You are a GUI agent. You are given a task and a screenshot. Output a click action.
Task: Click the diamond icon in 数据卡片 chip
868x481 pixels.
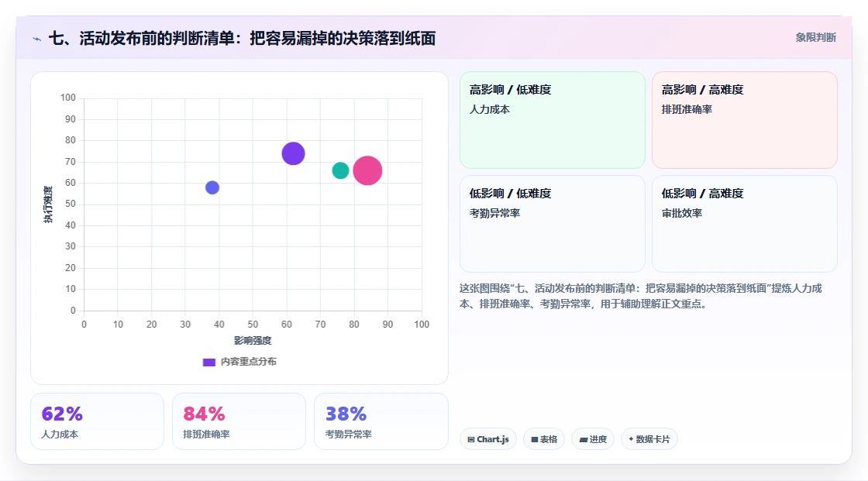[x=631, y=439]
